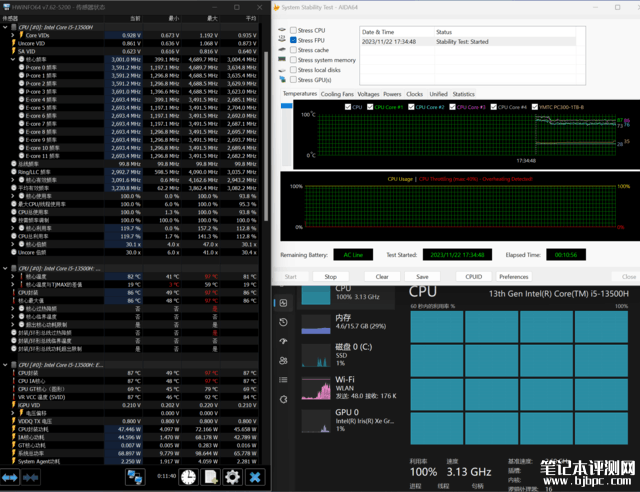Click the lightning icon beside Uncore VID
This screenshot has height=492, width=640.
click(x=13, y=43)
